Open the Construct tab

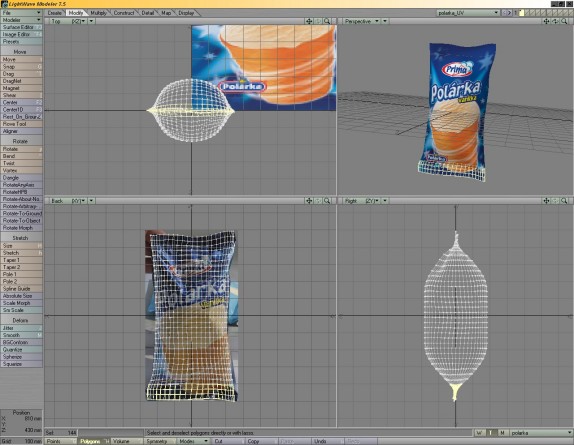click(124, 13)
